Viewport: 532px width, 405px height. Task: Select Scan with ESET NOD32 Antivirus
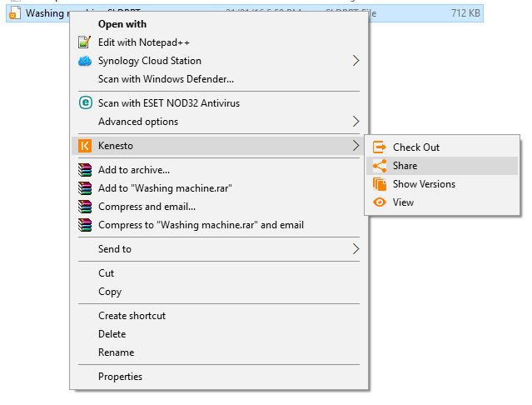219,103
